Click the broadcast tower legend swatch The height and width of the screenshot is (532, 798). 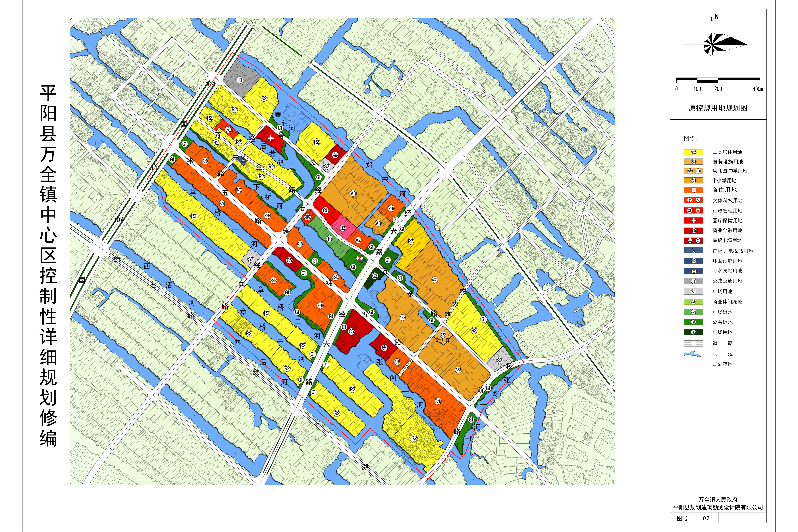pyautogui.click(x=693, y=251)
